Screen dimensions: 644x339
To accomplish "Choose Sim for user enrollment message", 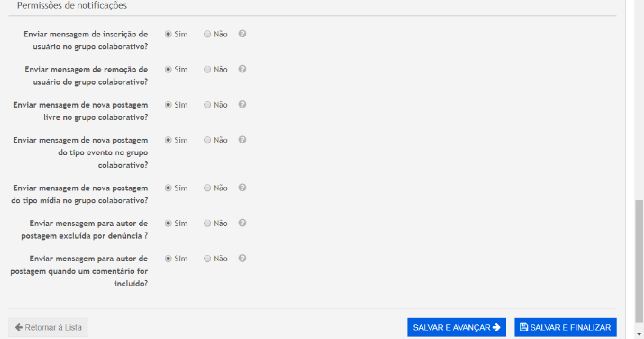I will click(168, 35).
